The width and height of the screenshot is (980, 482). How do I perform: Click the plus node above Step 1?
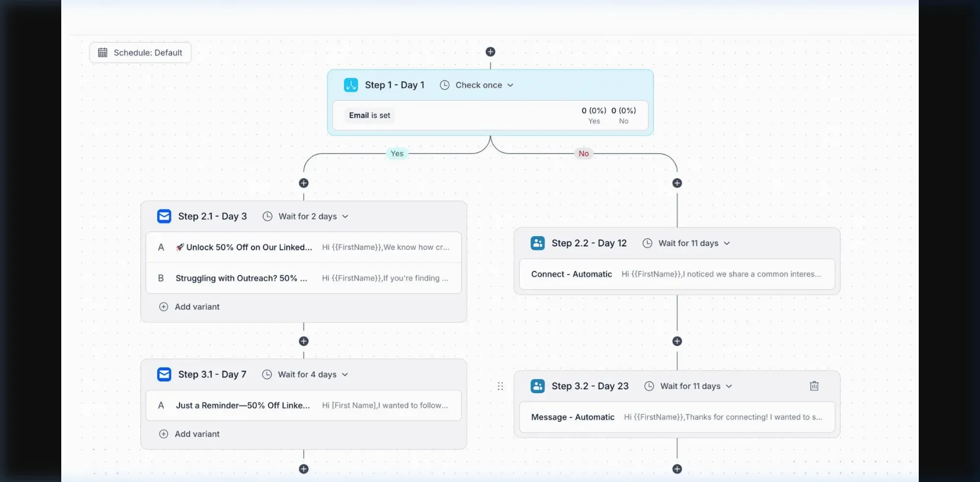click(x=490, y=52)
